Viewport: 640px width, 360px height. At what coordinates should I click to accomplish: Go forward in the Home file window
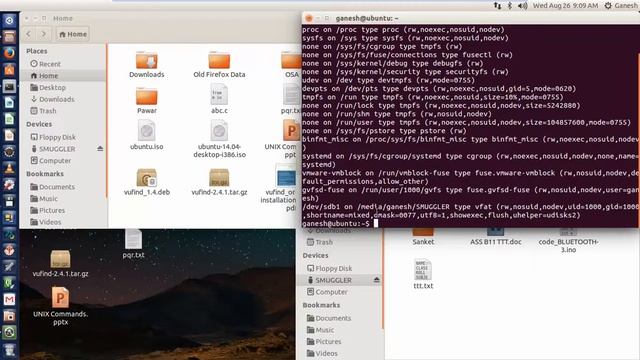tap(43, 34)
